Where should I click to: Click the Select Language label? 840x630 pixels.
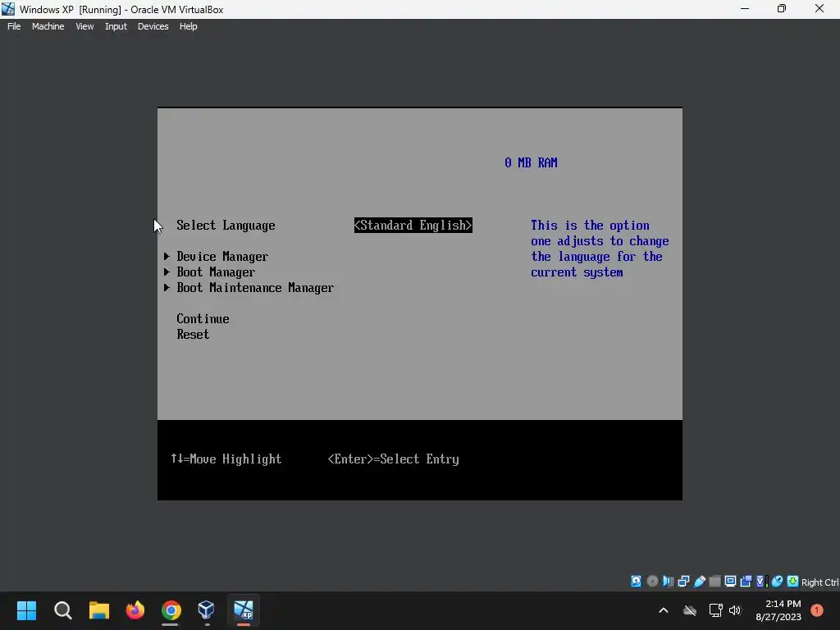226,226
